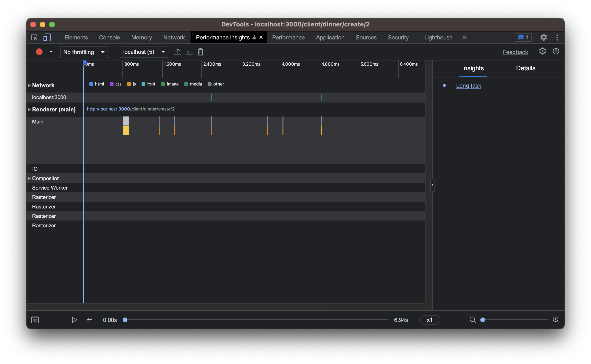Open the Lighthouse tab
Image resolution: width=591 pixels, height=364 pixels.
pos(438,38)
